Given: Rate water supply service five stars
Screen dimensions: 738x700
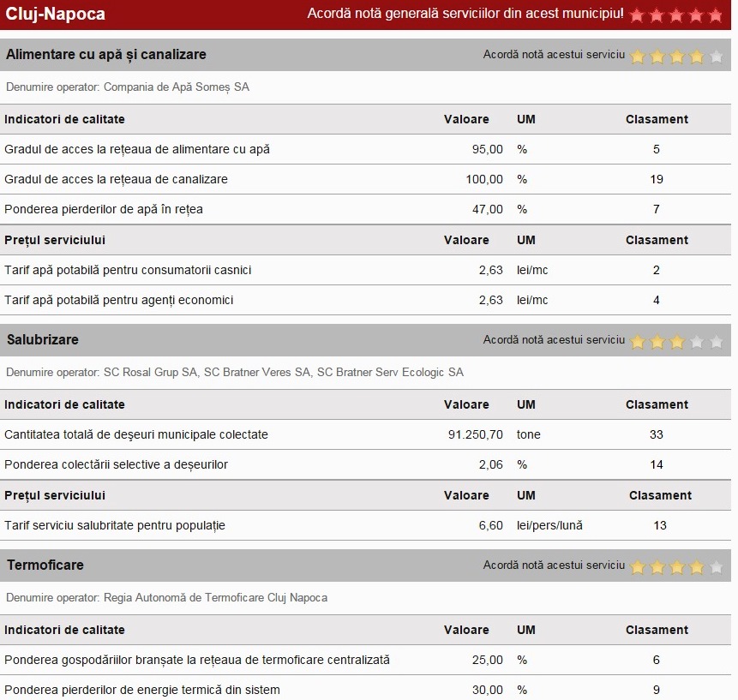Looking at the screenshot, I should 716,56.
